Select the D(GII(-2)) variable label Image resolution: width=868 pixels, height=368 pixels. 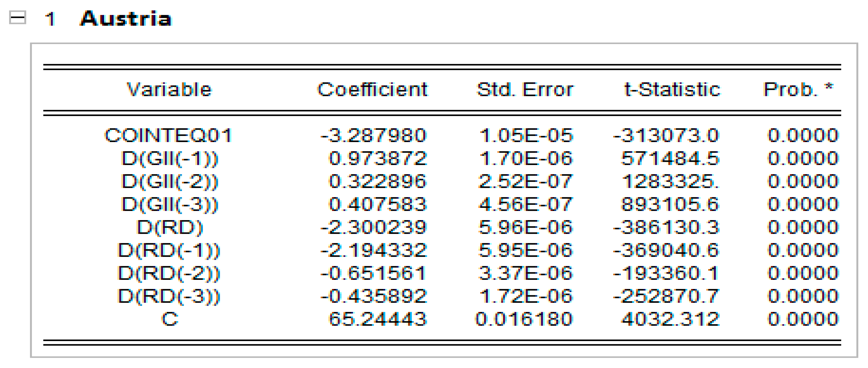click(170, 181)
